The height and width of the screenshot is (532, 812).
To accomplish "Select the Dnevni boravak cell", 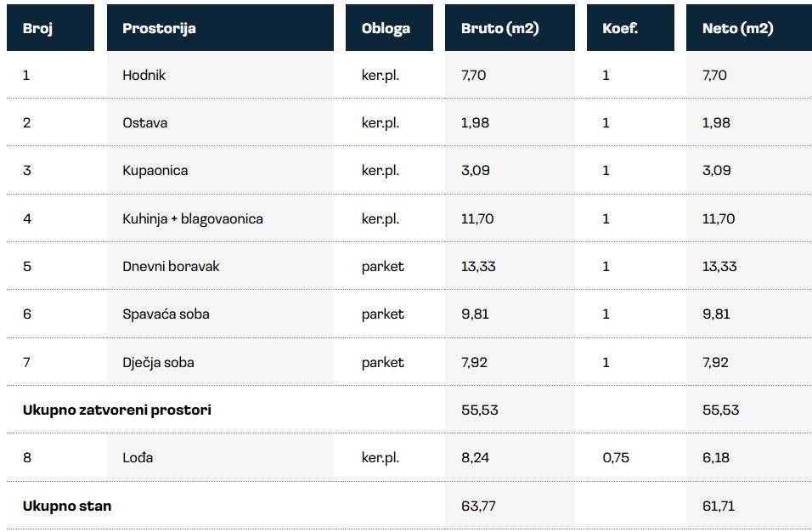I will 171,266.
